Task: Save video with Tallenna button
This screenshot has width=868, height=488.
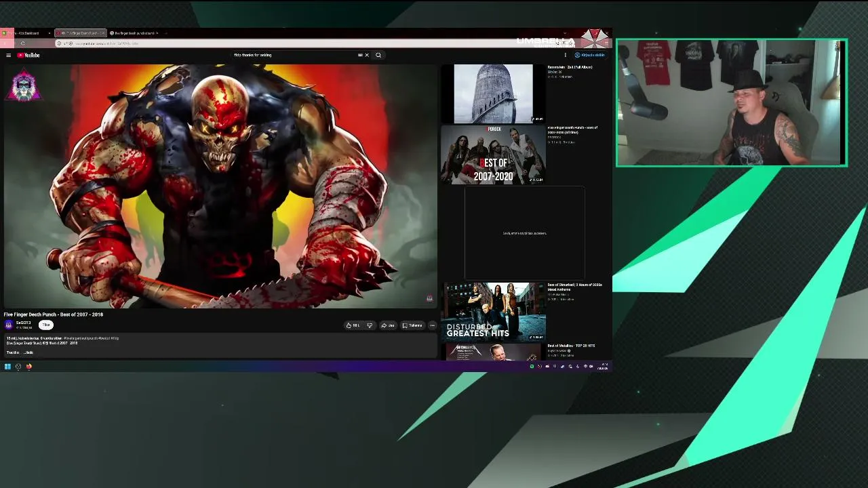Action: (x=412, y=325)
